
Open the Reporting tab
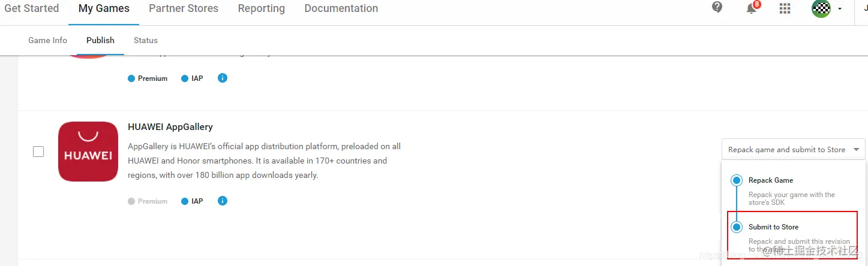pos(262,8)
